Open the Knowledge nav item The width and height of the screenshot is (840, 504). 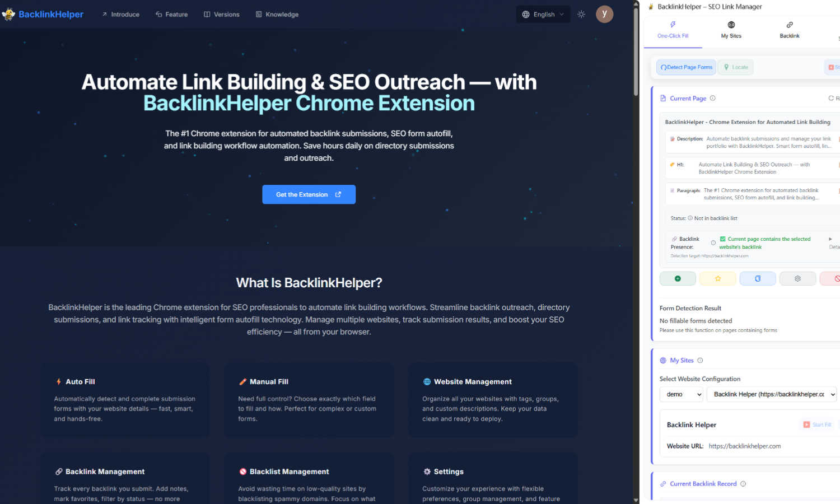pyautogui.click(x=277, y=15)
